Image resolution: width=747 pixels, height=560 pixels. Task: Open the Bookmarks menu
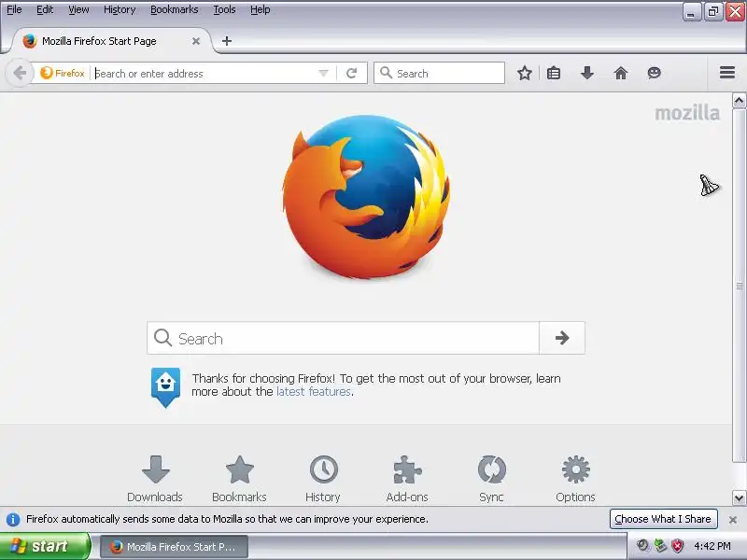175,9
